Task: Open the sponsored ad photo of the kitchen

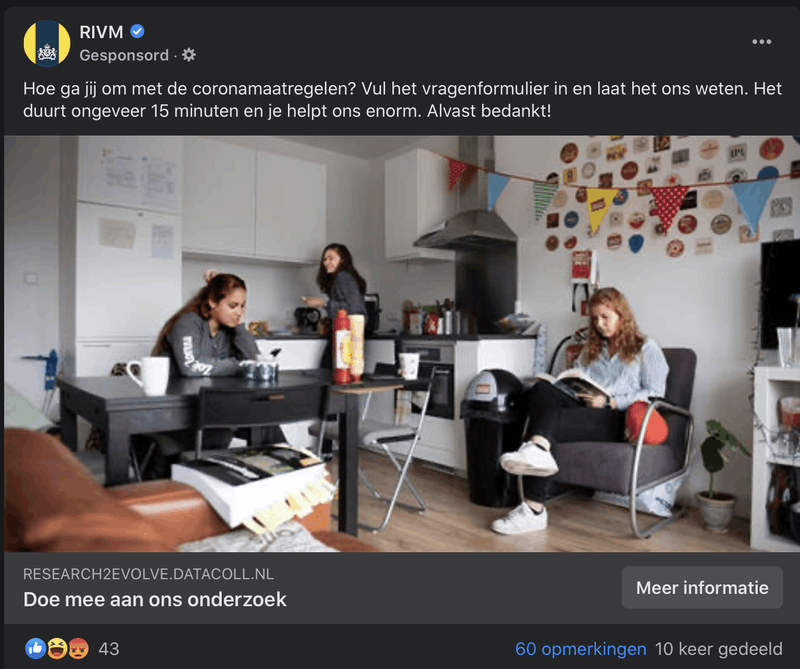Action: tap(402, 343)
